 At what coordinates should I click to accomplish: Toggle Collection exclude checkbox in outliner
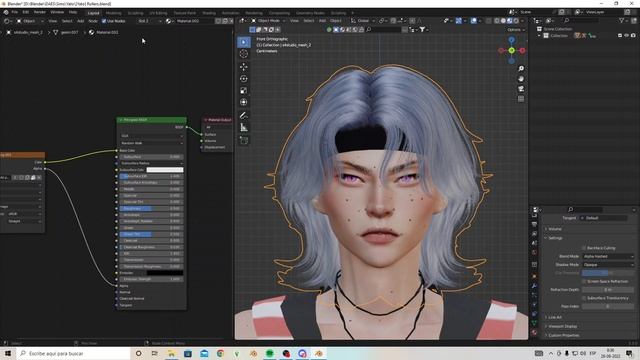point(620,36)
